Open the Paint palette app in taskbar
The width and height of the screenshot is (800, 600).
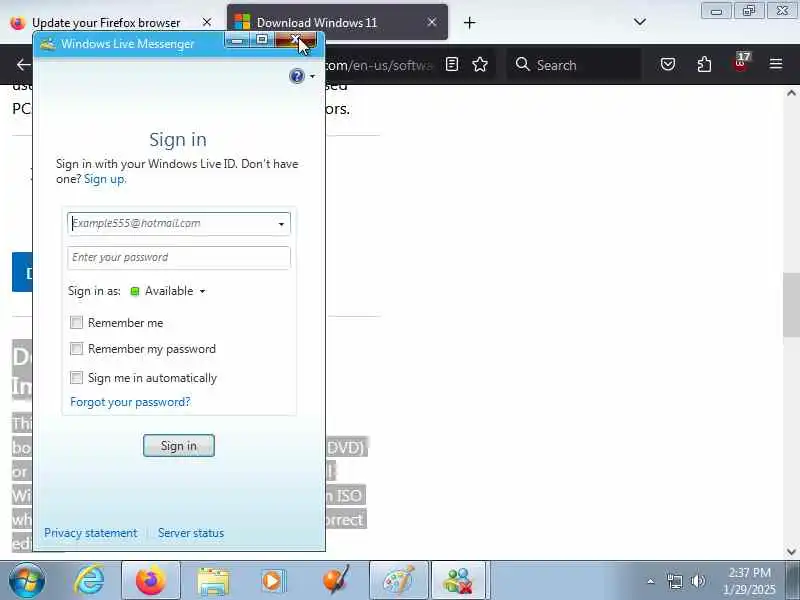(398, 580)
